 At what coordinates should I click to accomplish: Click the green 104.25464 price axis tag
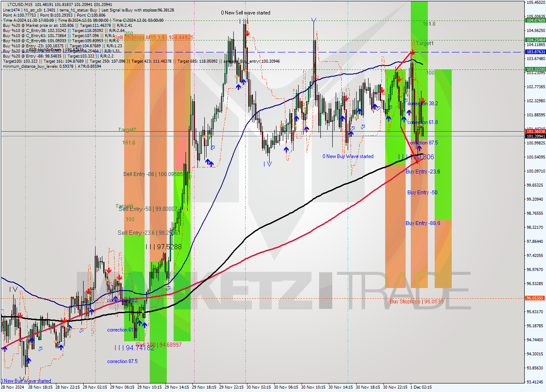coord(535,40)
